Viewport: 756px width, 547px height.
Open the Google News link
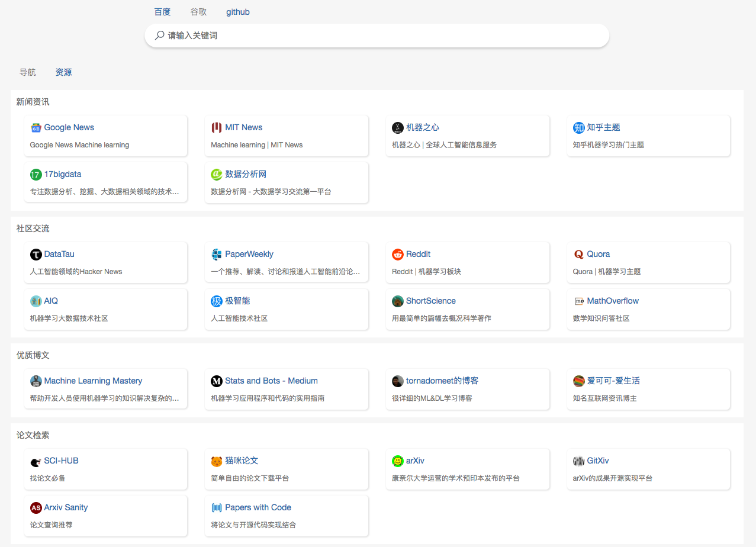tap(69, 127)
